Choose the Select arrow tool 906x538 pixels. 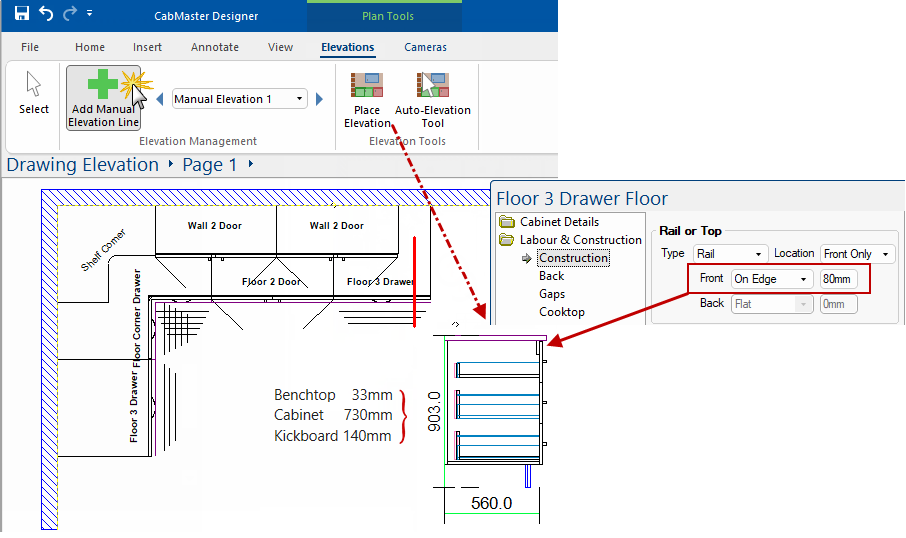33,94
